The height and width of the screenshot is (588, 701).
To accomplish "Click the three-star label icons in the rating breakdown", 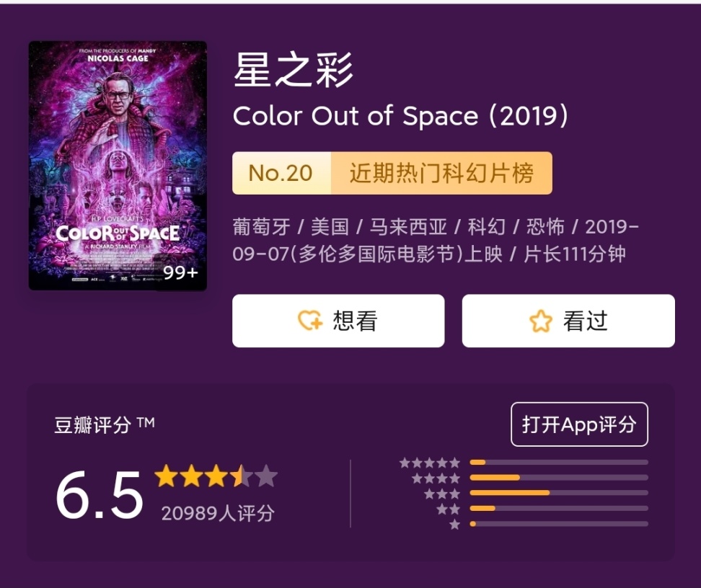I will [441, 494].
